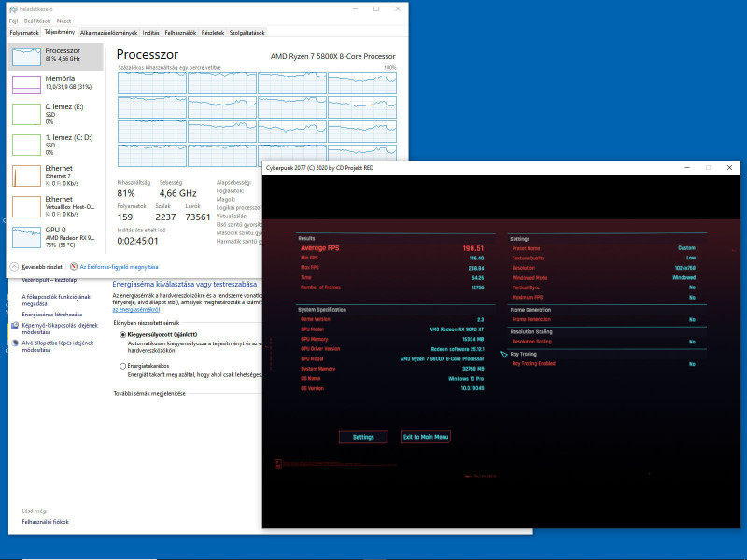Select VirtualBox Host-Only Ethernet entry
This screenshot has width=747, height=560.
pyautogui.click(x=55, y=206)
